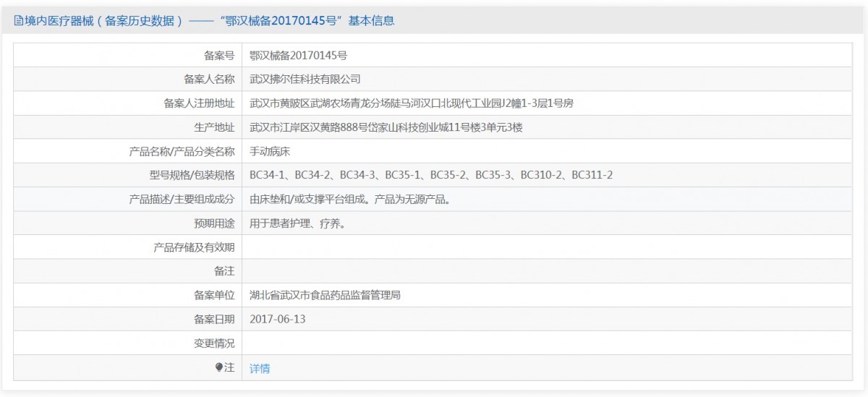Image resolution: width=868 pixels, height=397 pixels.
Task: Click the 生产地址 row label
Action: pos(214,127)
